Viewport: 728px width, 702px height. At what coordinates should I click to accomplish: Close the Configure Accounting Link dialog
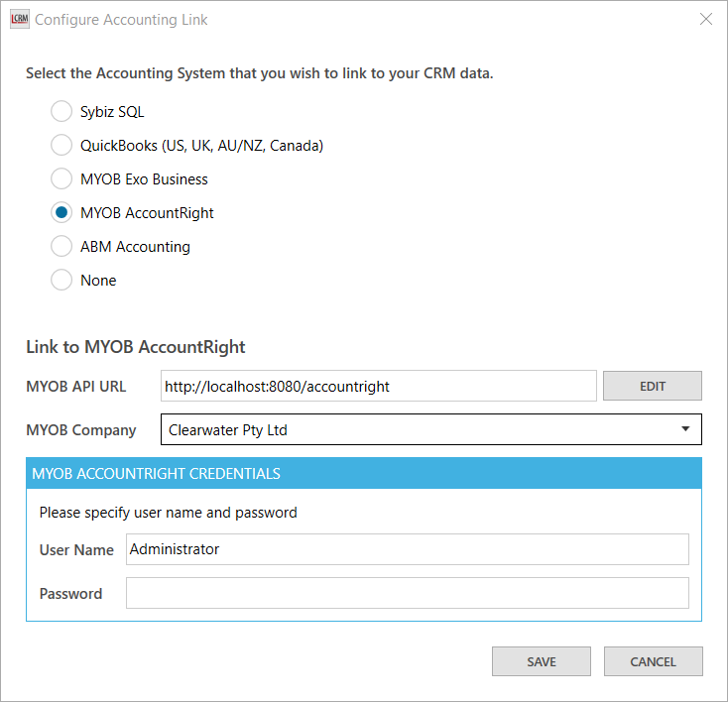tap(706, 20)
